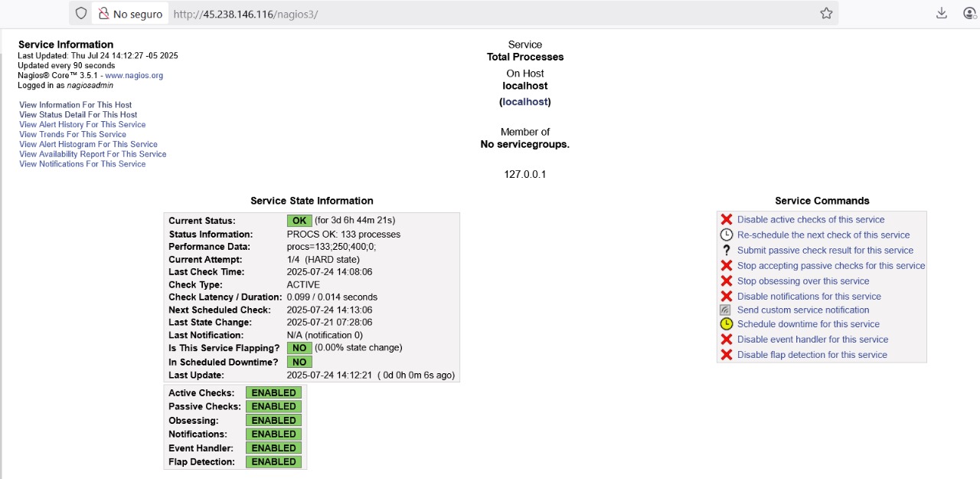
Task: Open View Availability Report For This Service
Action: click(x=93, y=154)
